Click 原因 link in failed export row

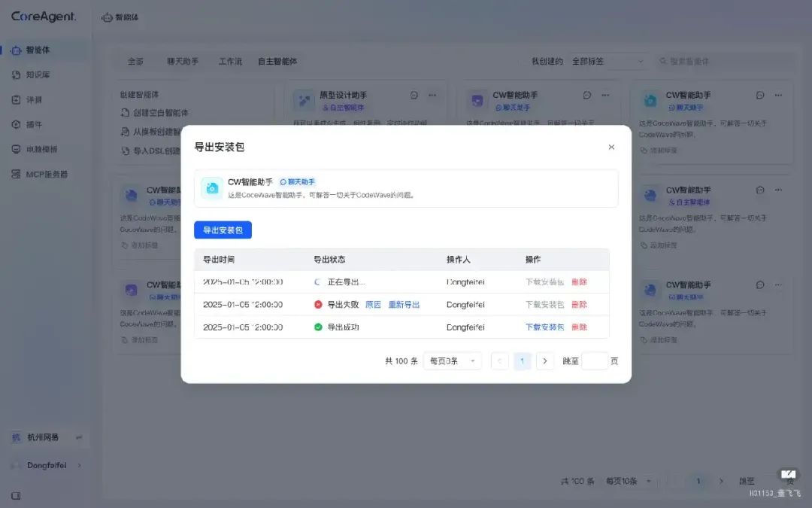point(373,305)
